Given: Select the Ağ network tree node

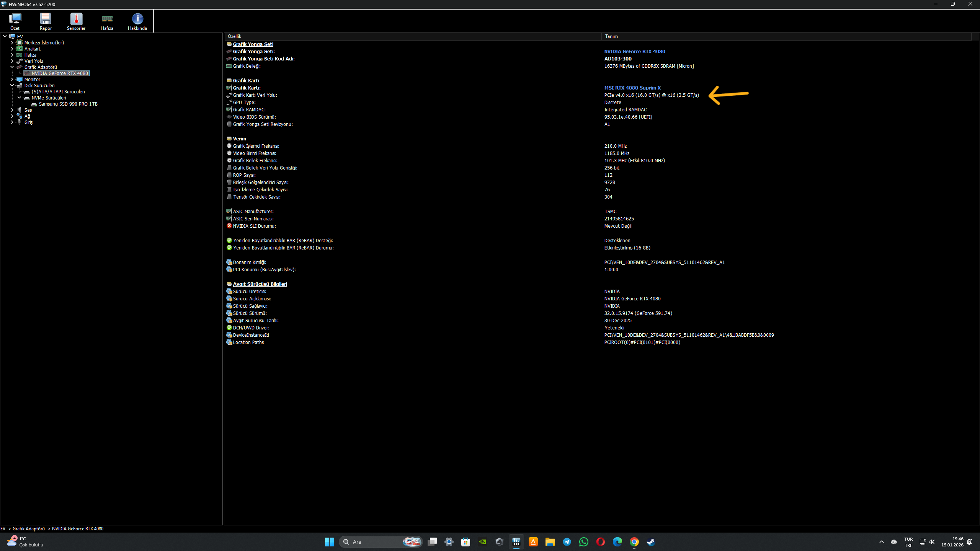Looking at the screenshot, I should pyautogui.click(x=27, y=116).
